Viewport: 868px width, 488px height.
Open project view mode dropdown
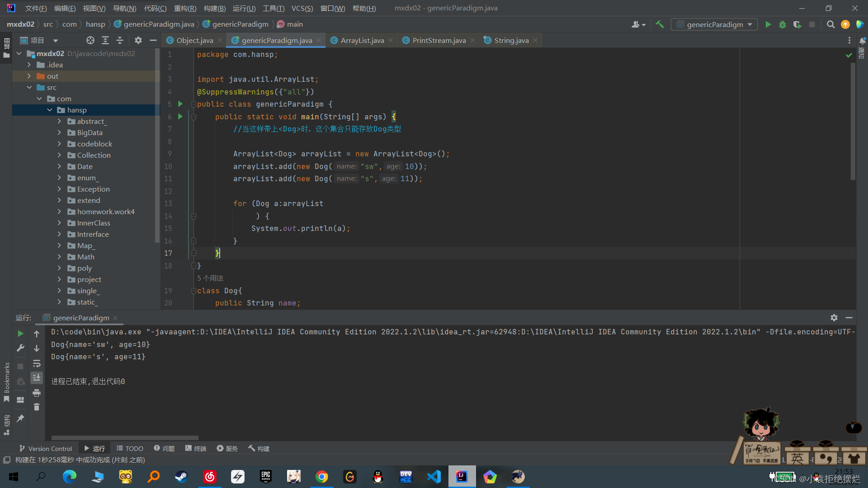coord(56,40)
